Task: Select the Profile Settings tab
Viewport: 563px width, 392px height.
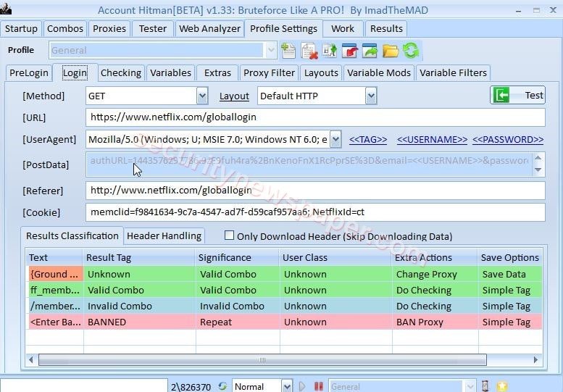Action: [x=283, y=29]
